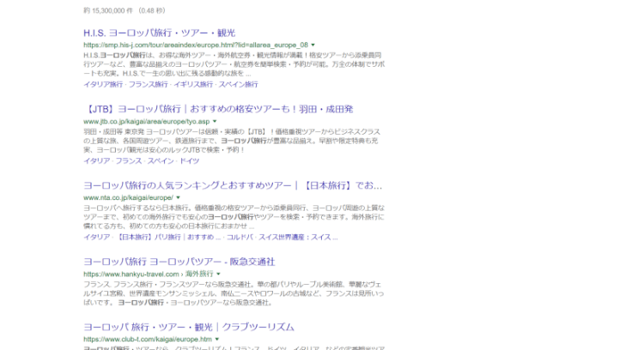Expand the arrow beside www.nta.co.jp URL
The width and height of the screenshot is (644, 350).
click(x=179, y=198)
